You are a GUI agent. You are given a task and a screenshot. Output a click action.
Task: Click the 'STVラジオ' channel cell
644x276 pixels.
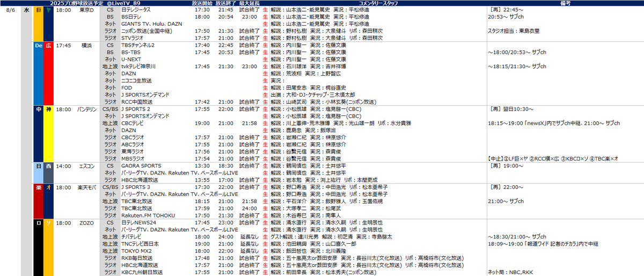click(x=133, y=38)
